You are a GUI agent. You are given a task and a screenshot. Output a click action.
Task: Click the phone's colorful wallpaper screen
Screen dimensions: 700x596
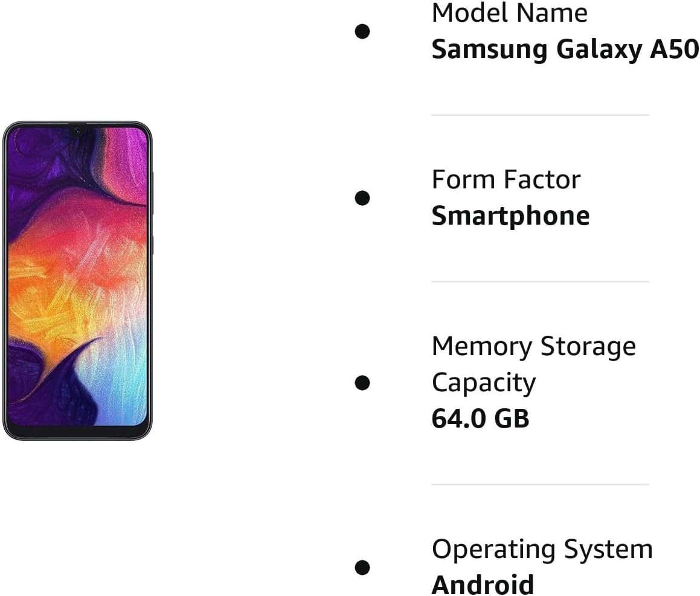point(77,278)
